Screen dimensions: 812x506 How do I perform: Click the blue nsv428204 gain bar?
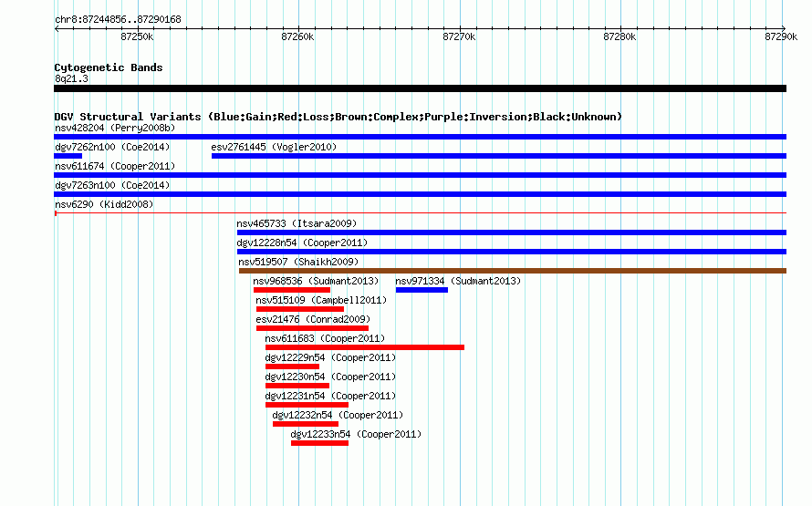pos(420,137)
